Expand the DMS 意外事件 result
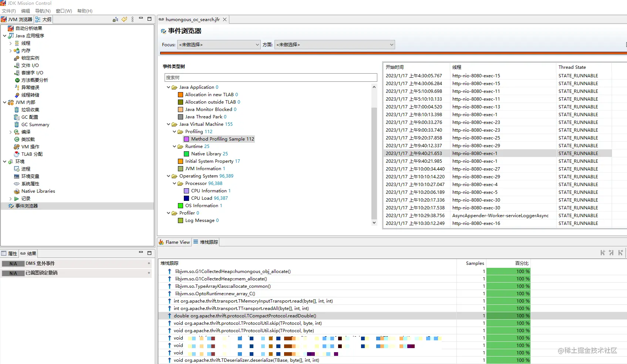This screenshot has width=627, height=364. tap(149, 263)
